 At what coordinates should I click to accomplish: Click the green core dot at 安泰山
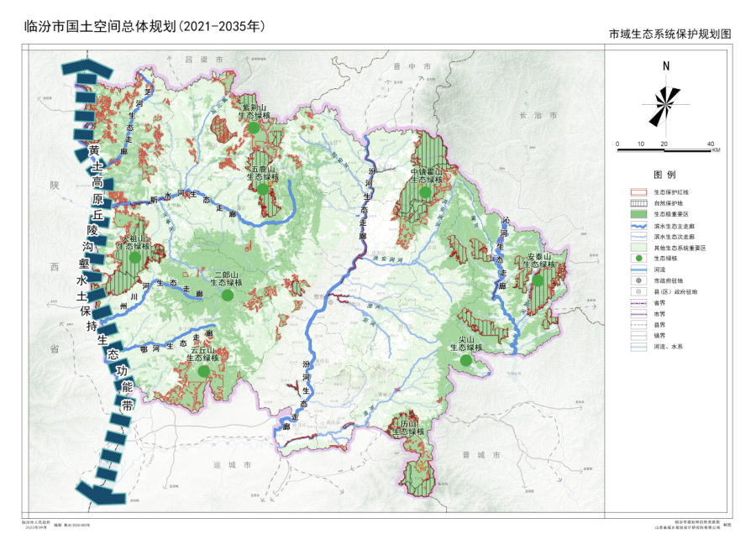[538, 280]
